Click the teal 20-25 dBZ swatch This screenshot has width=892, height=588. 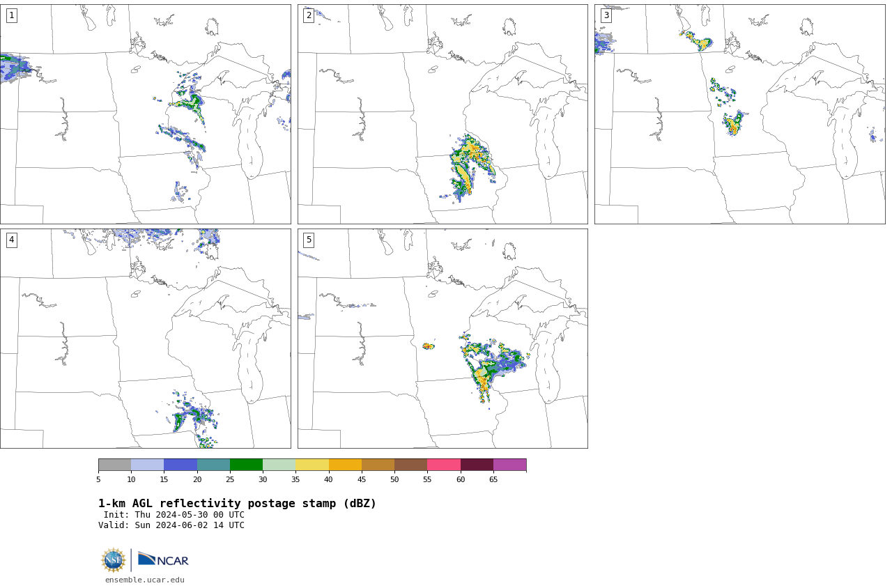(x=213, y=465)
